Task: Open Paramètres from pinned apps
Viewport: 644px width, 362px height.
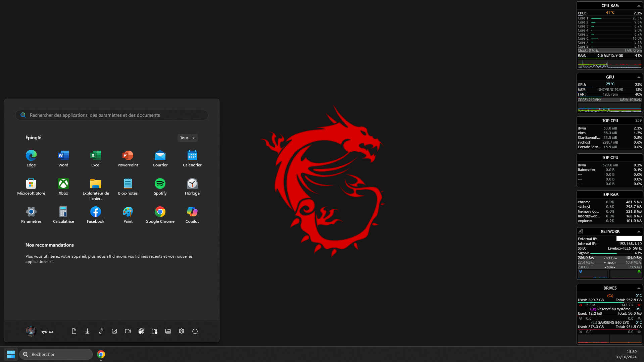Action: [31, 215]
